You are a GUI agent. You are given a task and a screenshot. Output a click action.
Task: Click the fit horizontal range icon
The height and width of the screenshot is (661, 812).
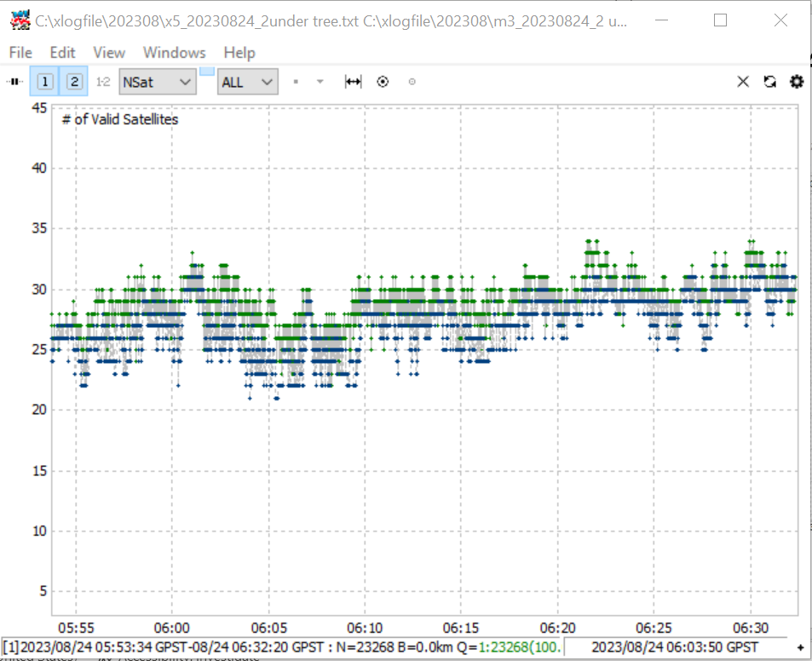[354, 82]
